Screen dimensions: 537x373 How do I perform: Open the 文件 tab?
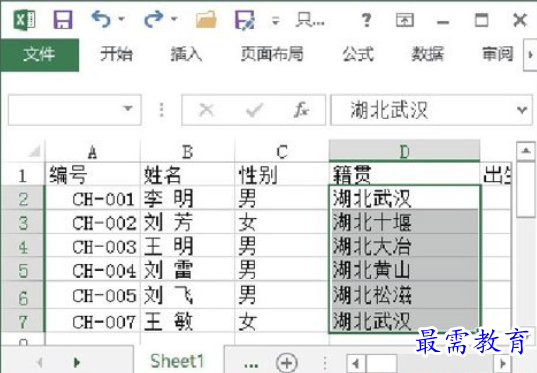[x=40, y=55]
